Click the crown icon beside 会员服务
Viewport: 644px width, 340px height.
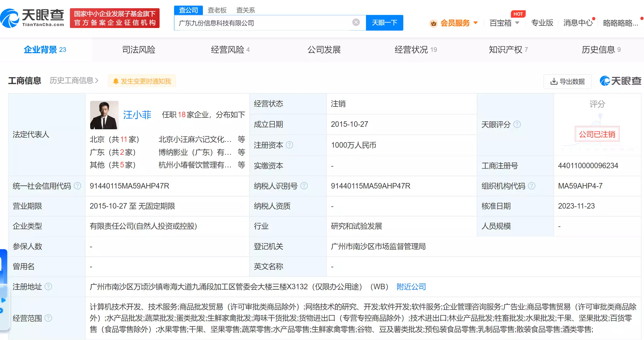tap(433, 23)
